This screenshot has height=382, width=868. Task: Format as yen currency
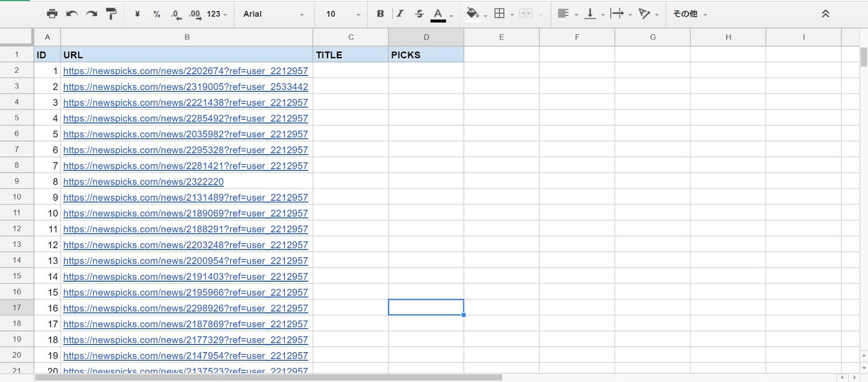137,14
